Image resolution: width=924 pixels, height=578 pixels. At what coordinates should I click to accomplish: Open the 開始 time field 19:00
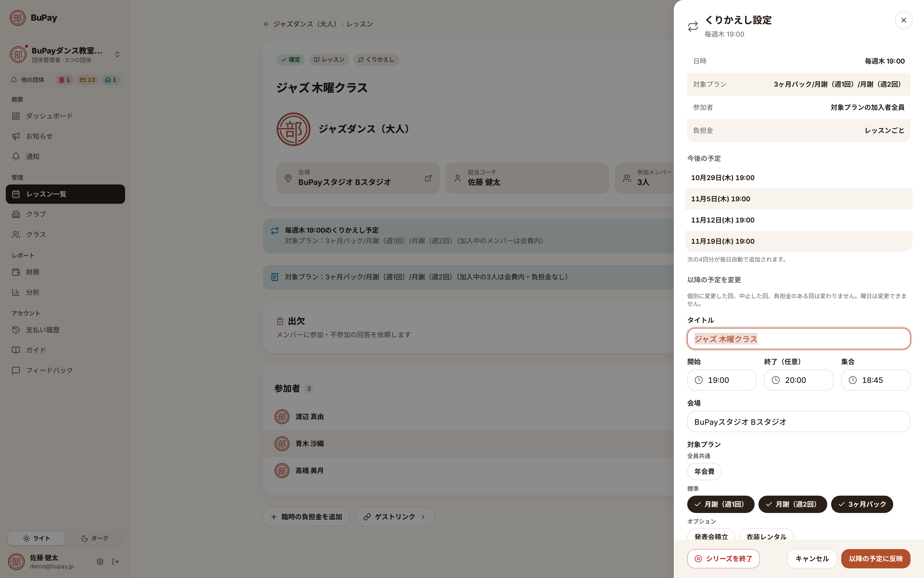pyautogui.click(x=721, y=380)
